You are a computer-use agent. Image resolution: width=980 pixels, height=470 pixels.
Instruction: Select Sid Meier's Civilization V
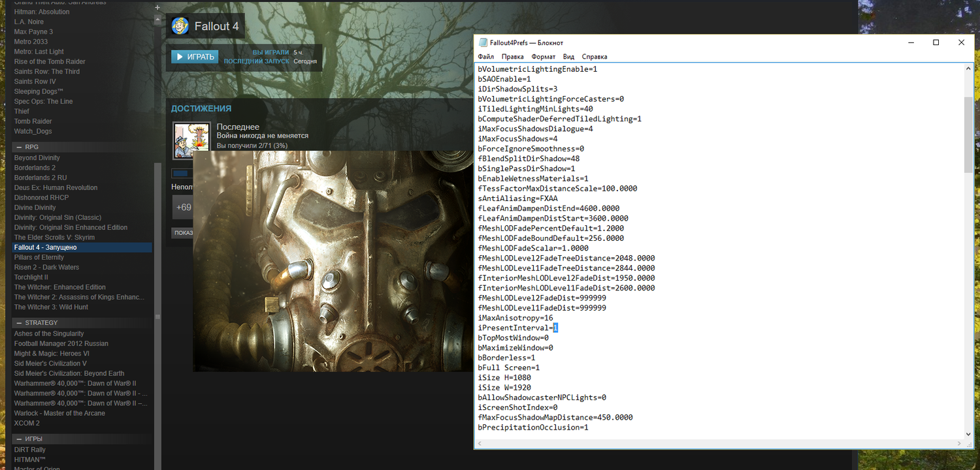[x=50, y=364]
